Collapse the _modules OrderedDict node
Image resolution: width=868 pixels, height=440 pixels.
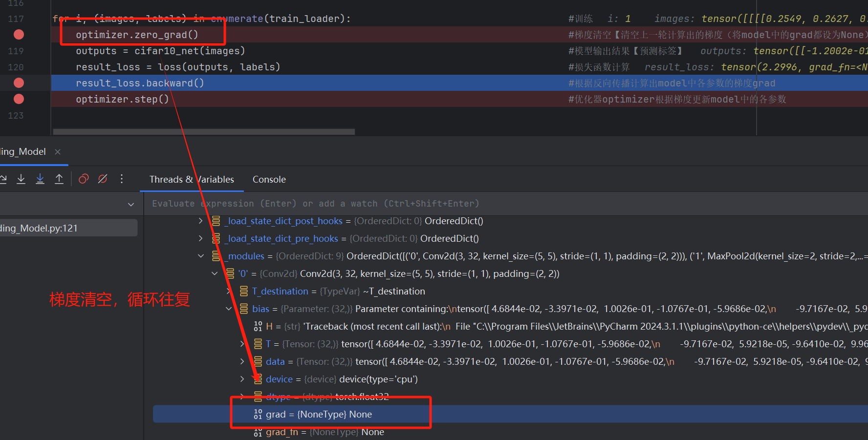click(200, 256)
